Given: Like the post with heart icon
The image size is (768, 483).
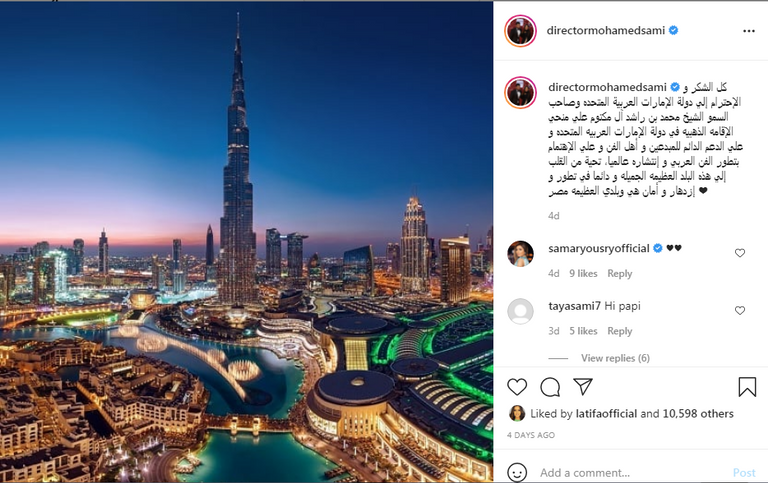Looking at the screenshot, I should point(517,387).
